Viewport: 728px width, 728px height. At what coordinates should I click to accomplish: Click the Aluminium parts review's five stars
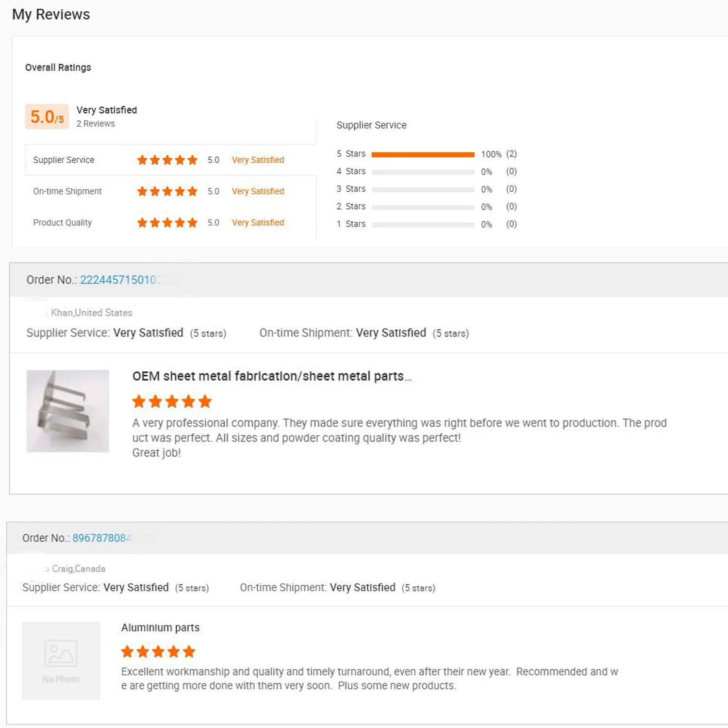158,651
